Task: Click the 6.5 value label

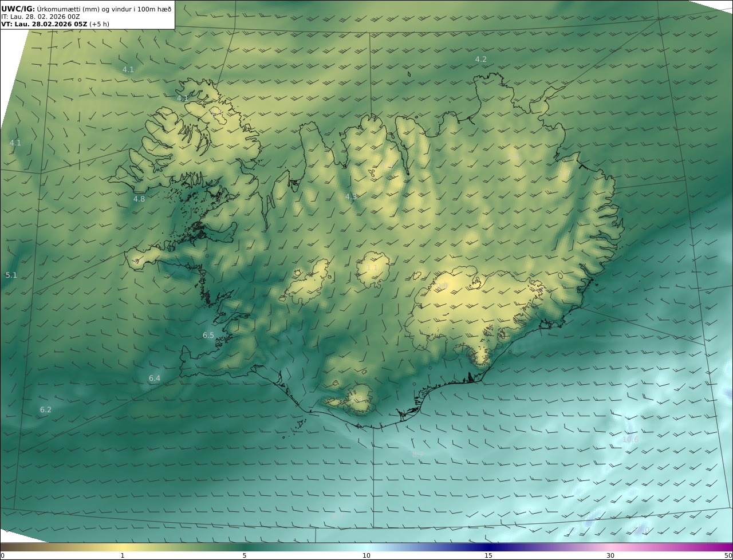Action: click(208, 336)
